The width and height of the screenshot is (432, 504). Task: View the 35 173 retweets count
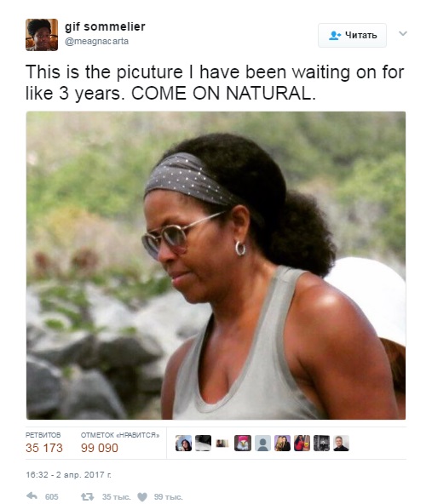pyautogui.click(x=44, y=448)
